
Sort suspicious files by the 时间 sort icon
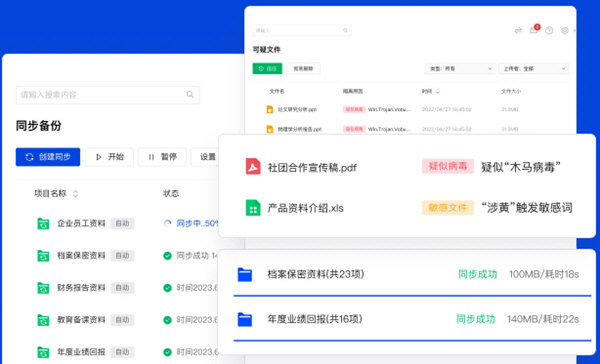[438, 91]
